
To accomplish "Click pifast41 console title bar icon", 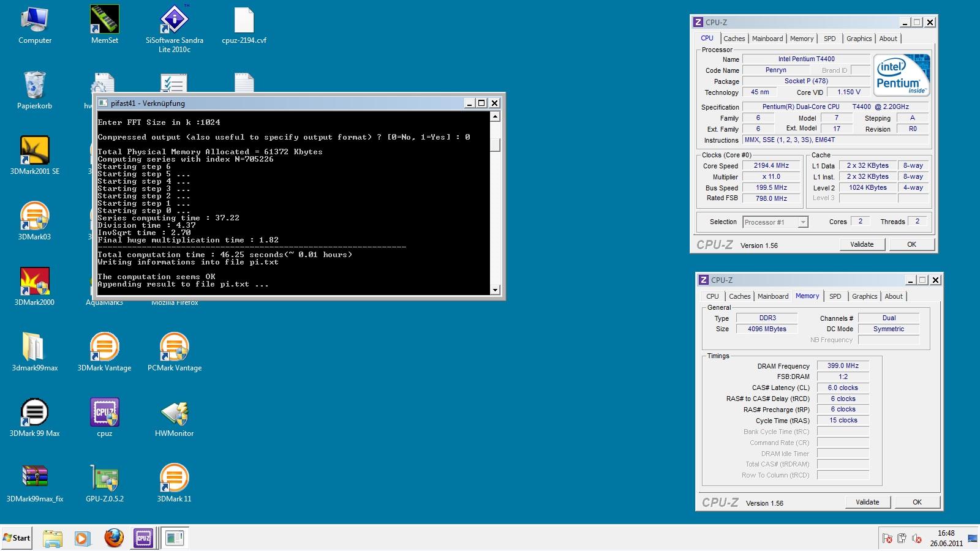I will pyautogui.click(x=102, y=103).
